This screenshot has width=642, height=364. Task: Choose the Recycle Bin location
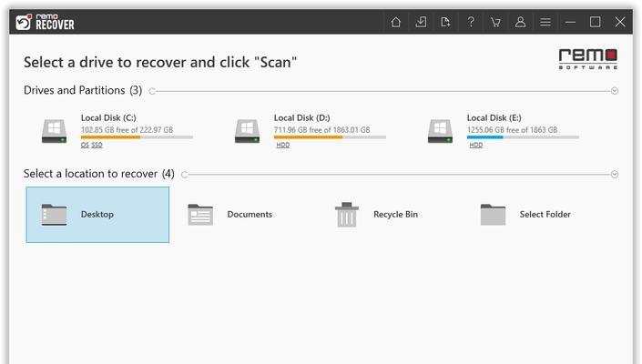click(390, 215)
